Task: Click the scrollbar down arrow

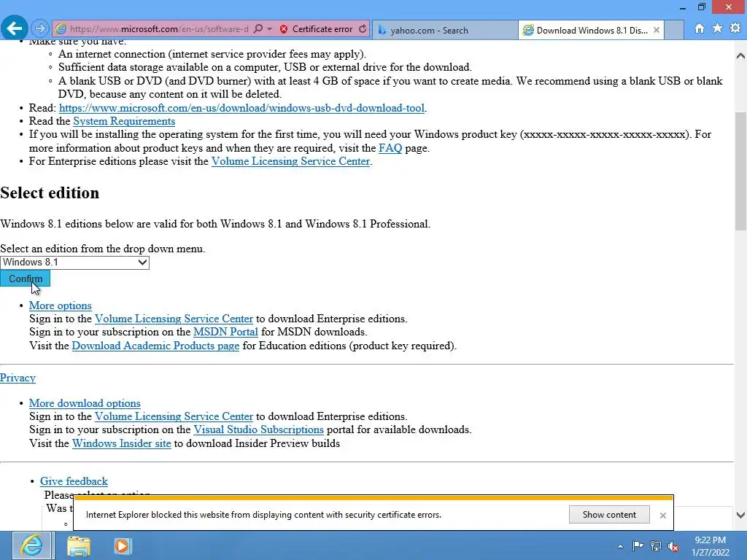Action: point(740,515)
